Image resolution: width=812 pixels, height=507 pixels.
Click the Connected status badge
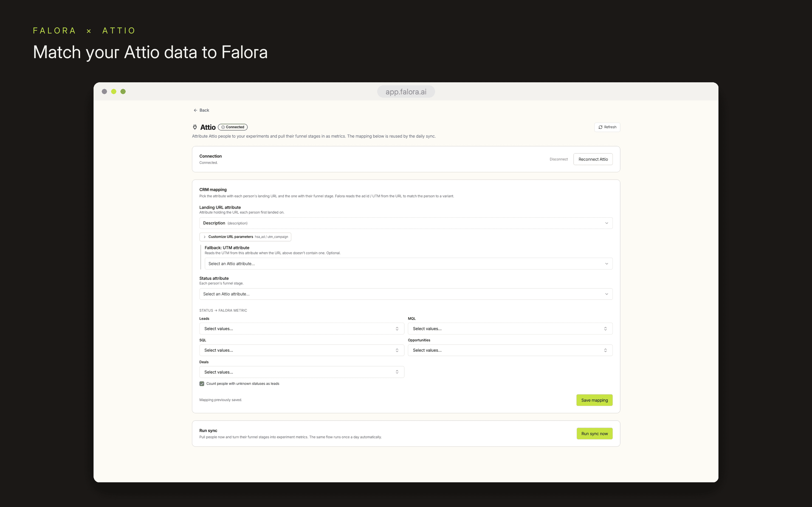[x=233, y=127]
